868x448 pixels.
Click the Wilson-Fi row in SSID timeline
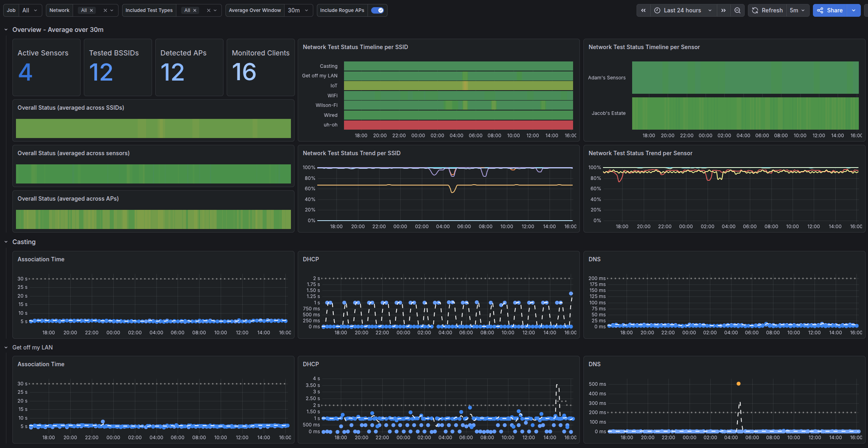click(458, 105)
